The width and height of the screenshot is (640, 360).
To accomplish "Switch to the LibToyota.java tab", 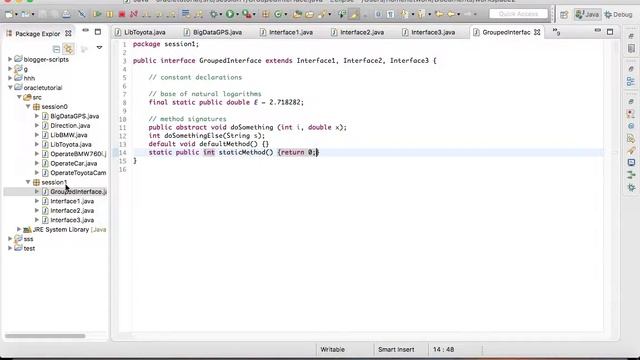I will coord(140,32).
